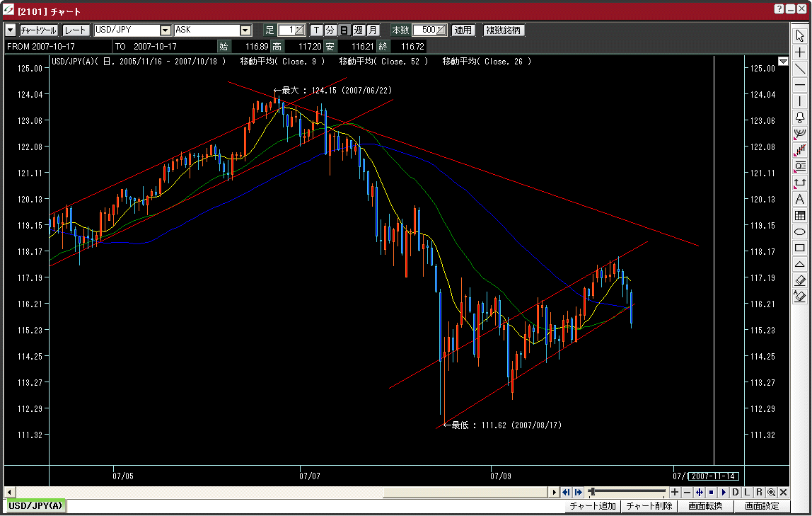Image resolution: width=812 pixels, height=516 pixels.
Task: Open the USD/JPY currency pair dropdown
Action: 166,30
